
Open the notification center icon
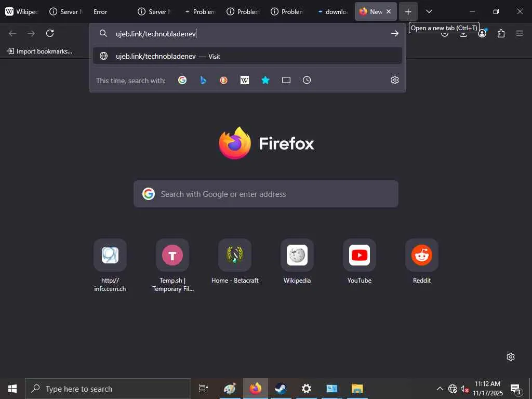(516, 389)
